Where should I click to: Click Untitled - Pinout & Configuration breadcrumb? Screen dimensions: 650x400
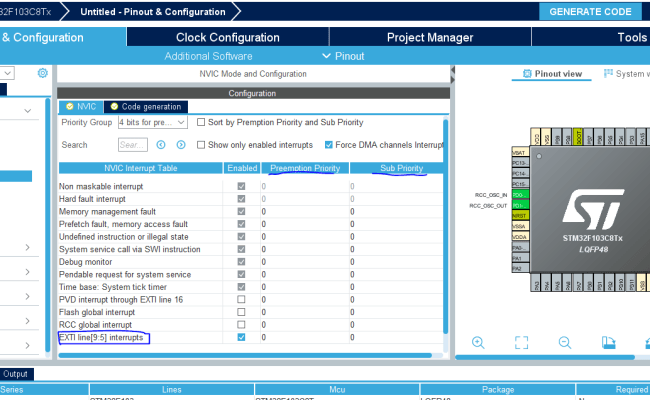(x=153, y=12)
